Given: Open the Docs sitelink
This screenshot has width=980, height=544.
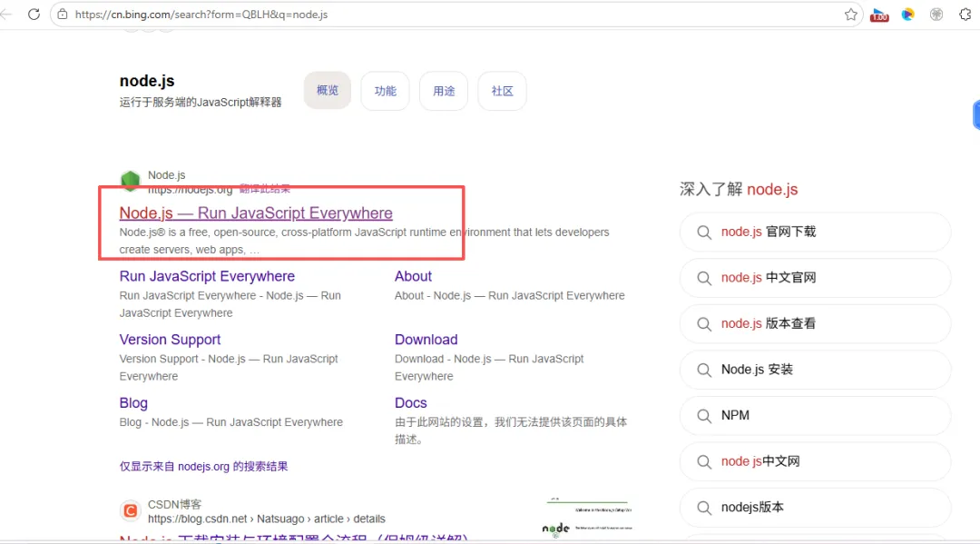Looking at the screenshot, I should pos(411,402).
